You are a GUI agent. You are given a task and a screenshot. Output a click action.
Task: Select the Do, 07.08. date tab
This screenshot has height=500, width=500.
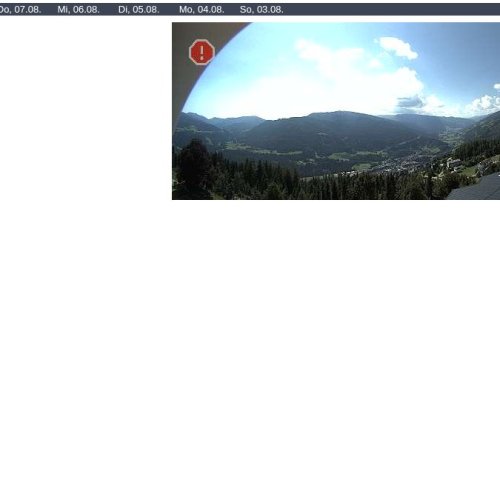(x=20, y=9)
